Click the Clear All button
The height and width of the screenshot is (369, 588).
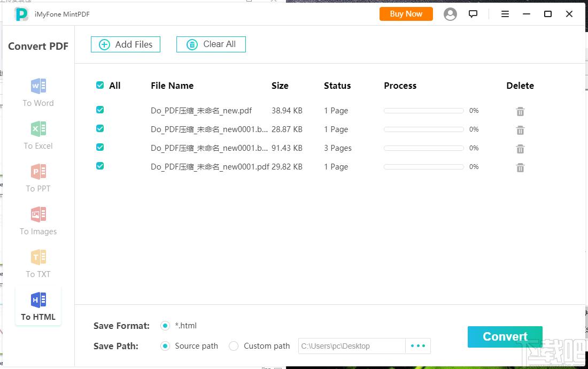point(211,44)
